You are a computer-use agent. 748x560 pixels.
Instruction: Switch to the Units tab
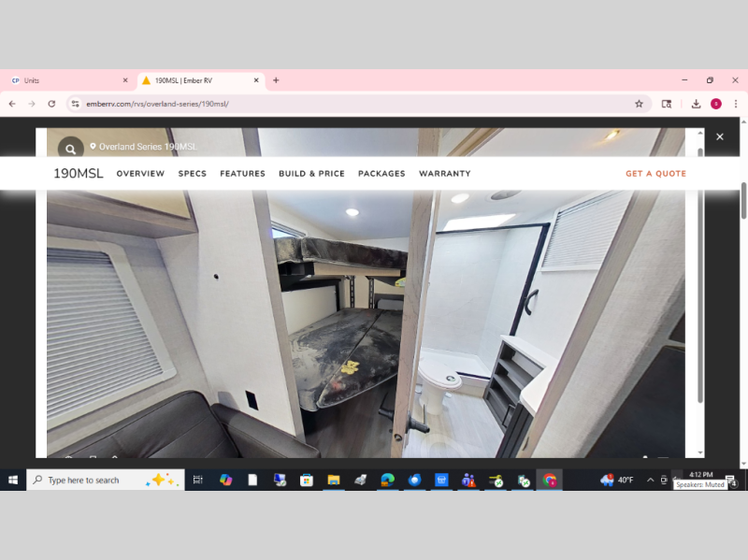tap(65, 80)
